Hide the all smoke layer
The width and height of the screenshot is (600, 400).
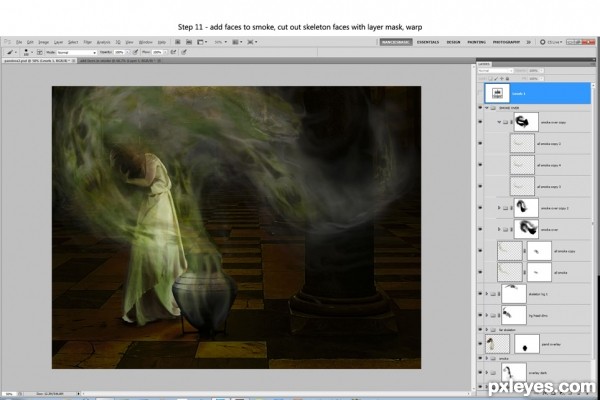coord(480,273)
